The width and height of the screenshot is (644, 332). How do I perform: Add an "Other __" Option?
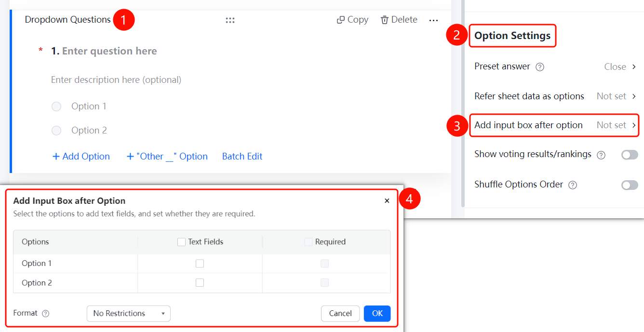(167, 157)
